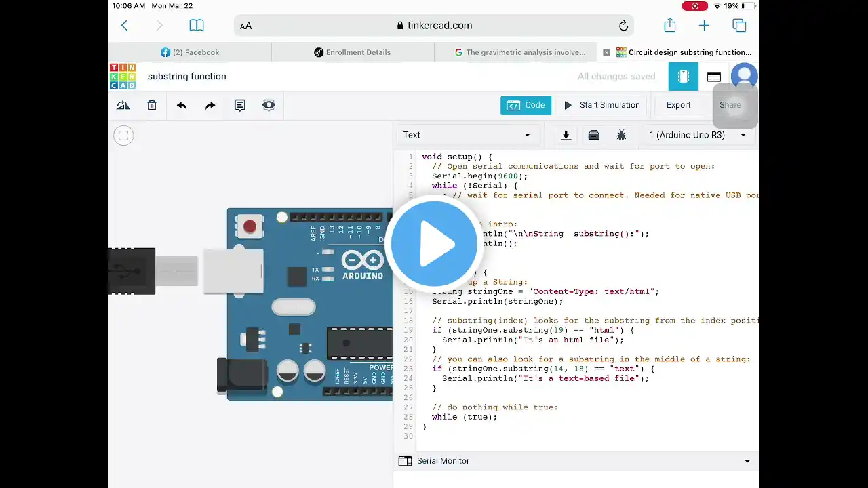The height and width of the screenshot is (488, 868).
Task: Open the debugger bug icon
Action: coord(621,135)
